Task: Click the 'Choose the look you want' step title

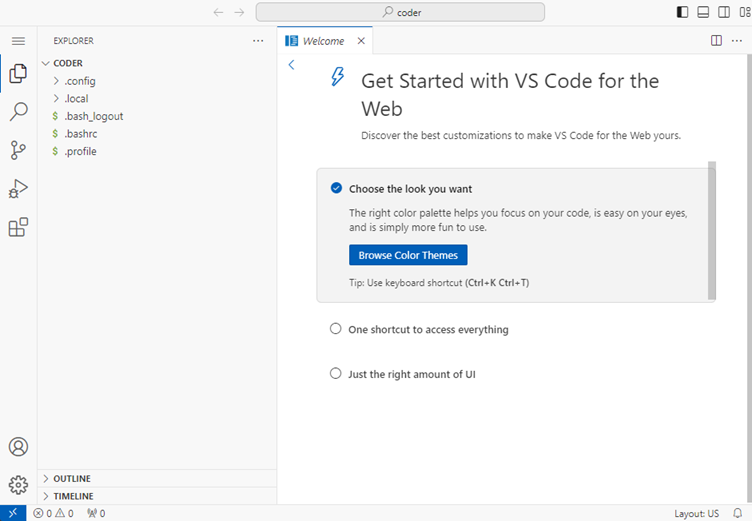Action: tap(411, 189)
